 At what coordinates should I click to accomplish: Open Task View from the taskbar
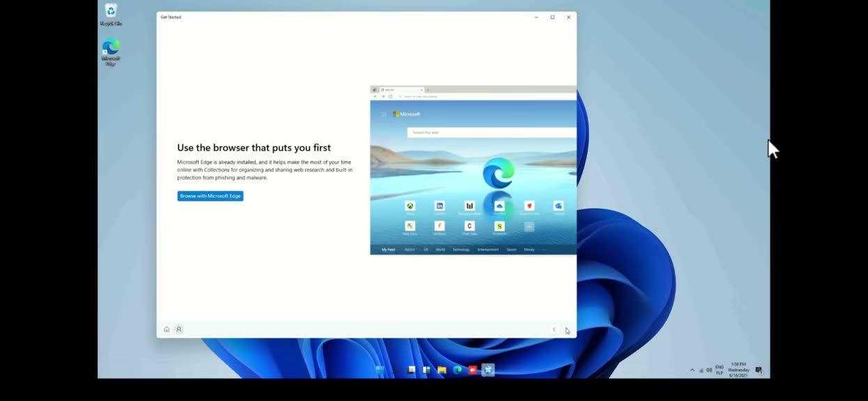click(x=412, y=370)
